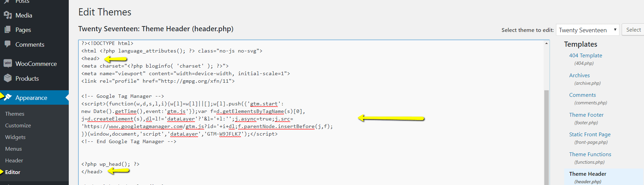Go to the Editor submenu
644x185 pixels.
13,172
